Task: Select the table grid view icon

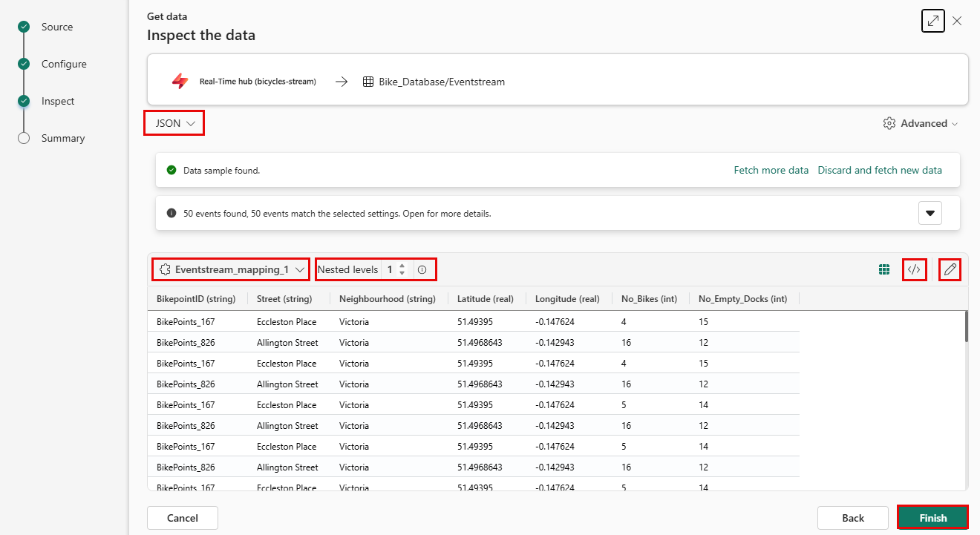Action: point(884,270)
